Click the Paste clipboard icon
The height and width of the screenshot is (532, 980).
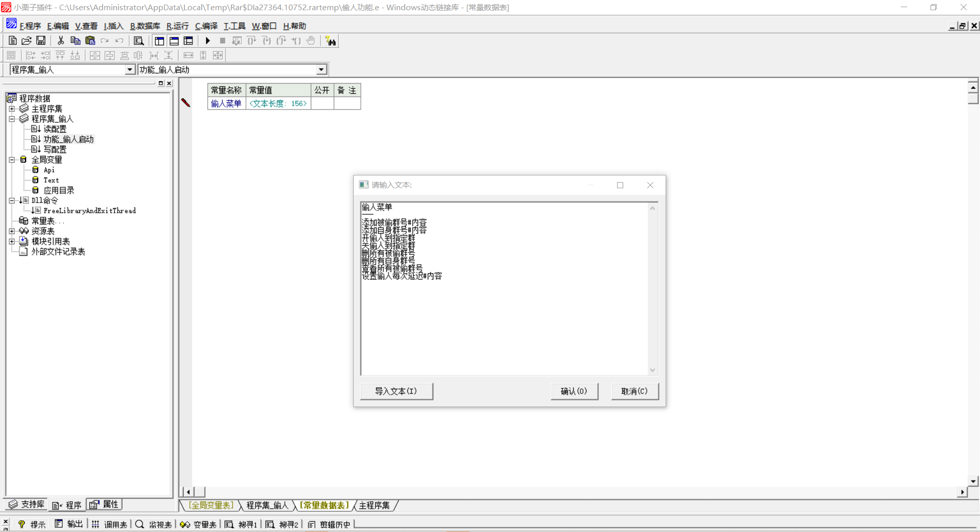pos(90,41)
